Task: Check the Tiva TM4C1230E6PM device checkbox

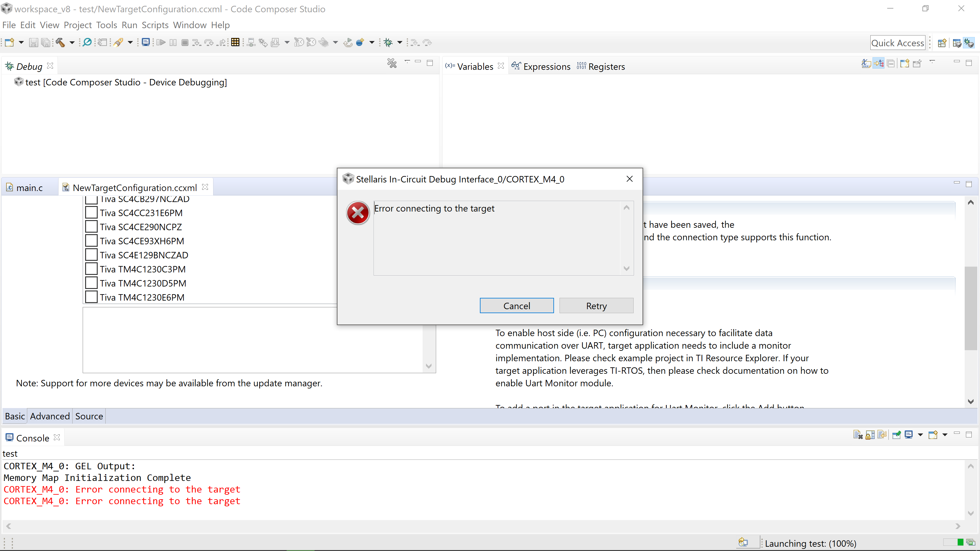Action: pos(91,297)
